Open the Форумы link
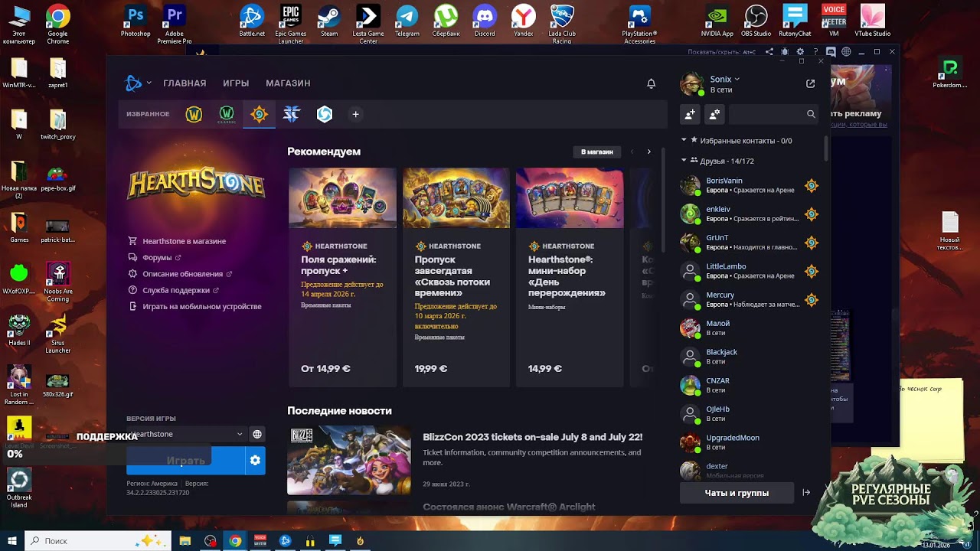This screenshot has height=551, width=980. click(x=157, y=258)
